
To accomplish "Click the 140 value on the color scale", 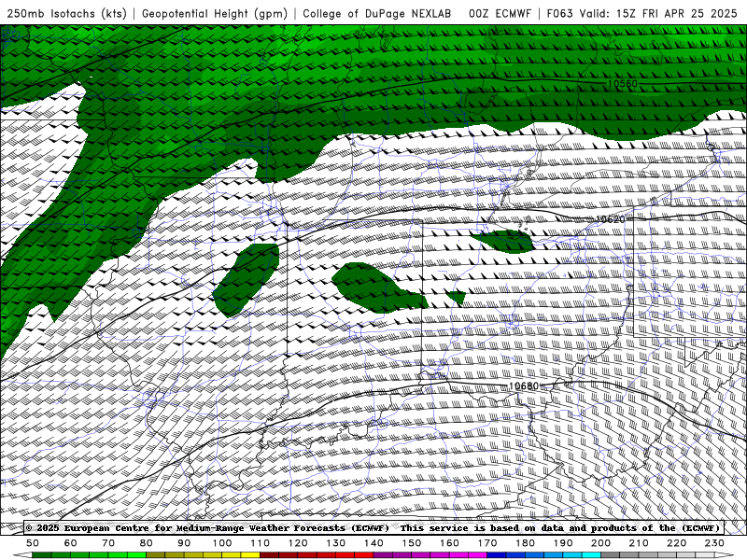I will [x=373, y=543].
